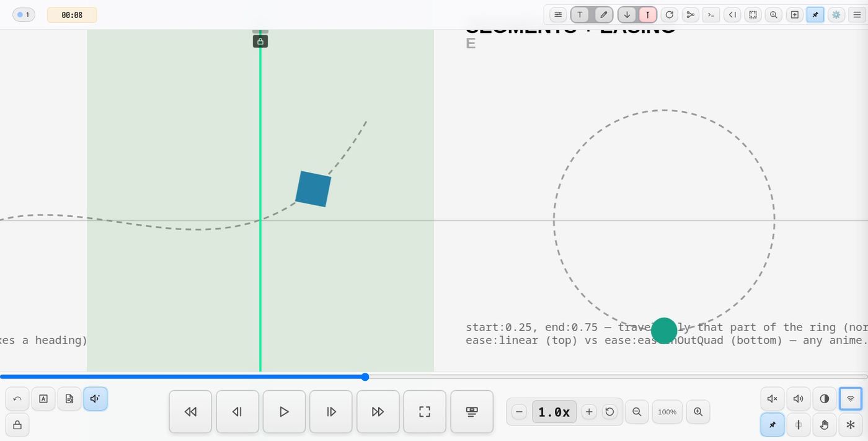Toggle the blue pin button in top toolbar
This screenshot has width=868, height=441.
coord(815,15)
